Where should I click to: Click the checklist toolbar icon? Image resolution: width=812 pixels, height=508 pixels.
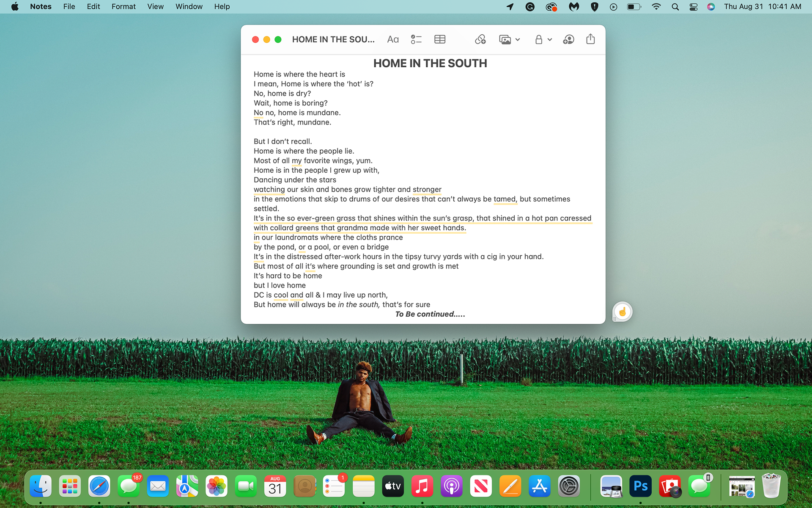pyautogui.click(x=416, y=39)
